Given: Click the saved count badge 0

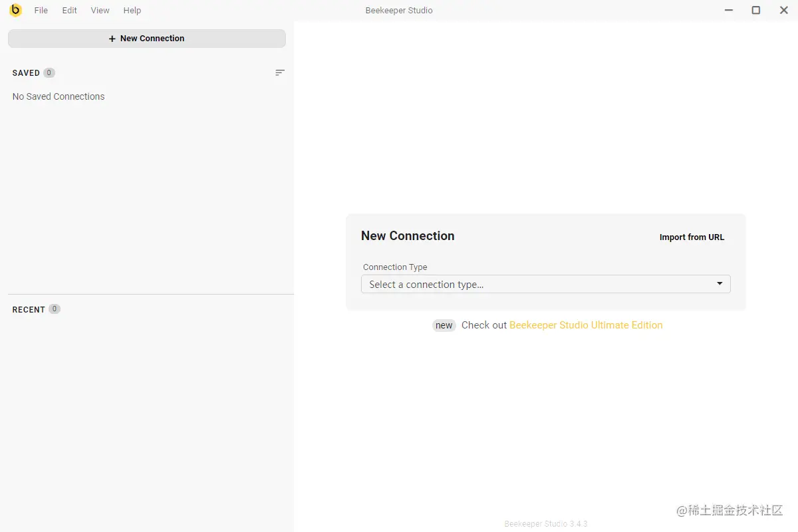Looking at the screenshot, I should click(x=49, y=72).
